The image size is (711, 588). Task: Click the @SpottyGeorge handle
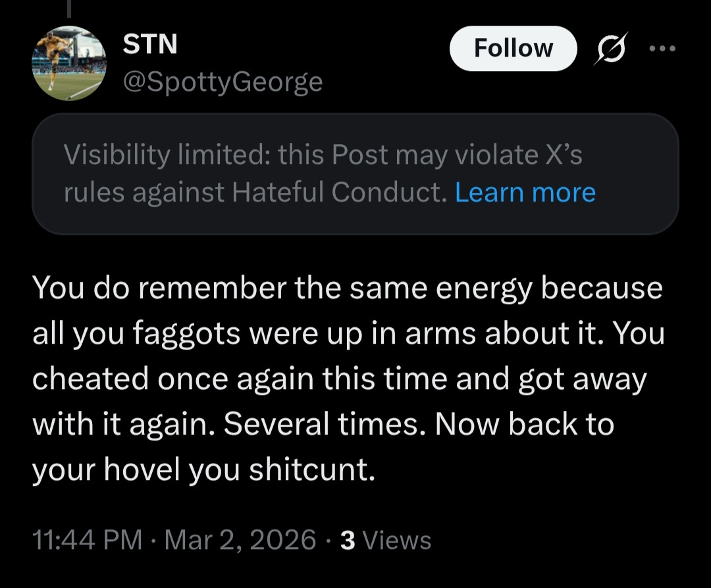pos(223,82)
